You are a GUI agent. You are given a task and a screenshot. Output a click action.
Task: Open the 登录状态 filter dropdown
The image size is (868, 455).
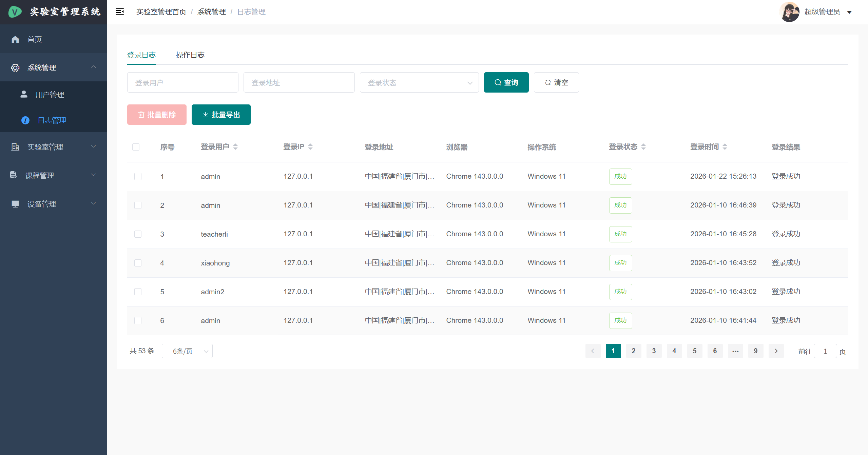pos(419,83)
